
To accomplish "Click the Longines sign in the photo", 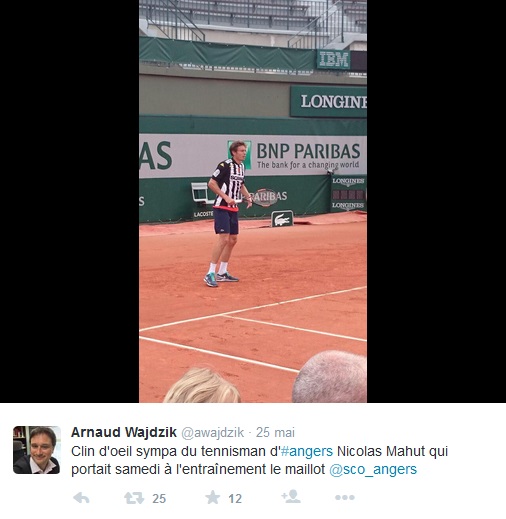I will 329,102.
